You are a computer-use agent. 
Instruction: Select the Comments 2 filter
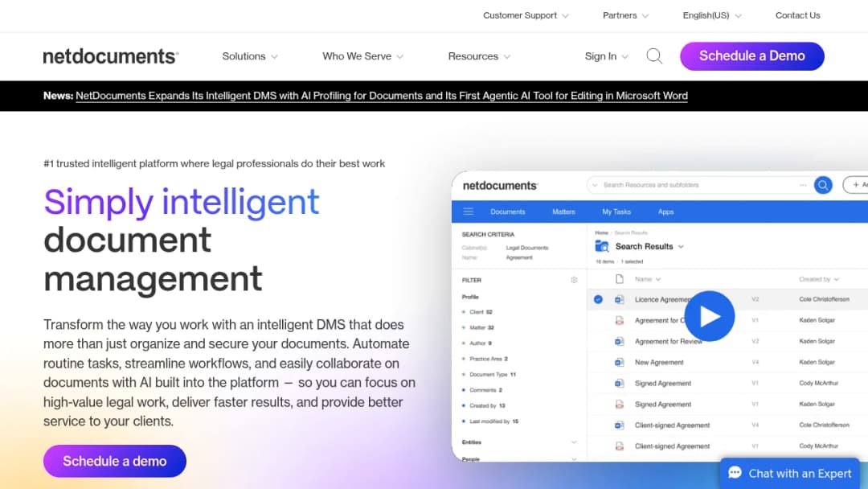point(485,390)
